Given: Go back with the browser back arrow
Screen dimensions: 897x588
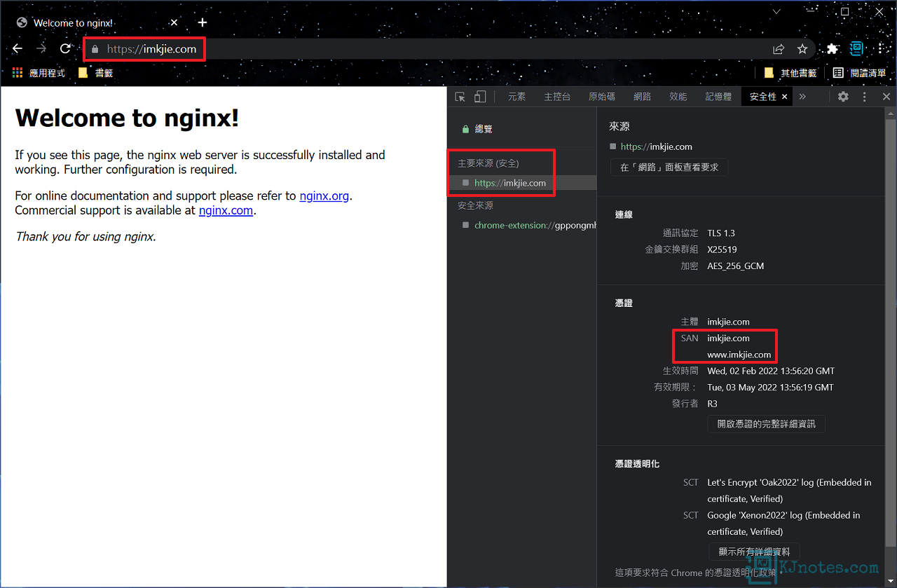Looking at the screenshot, I should [x=18, y=49].
